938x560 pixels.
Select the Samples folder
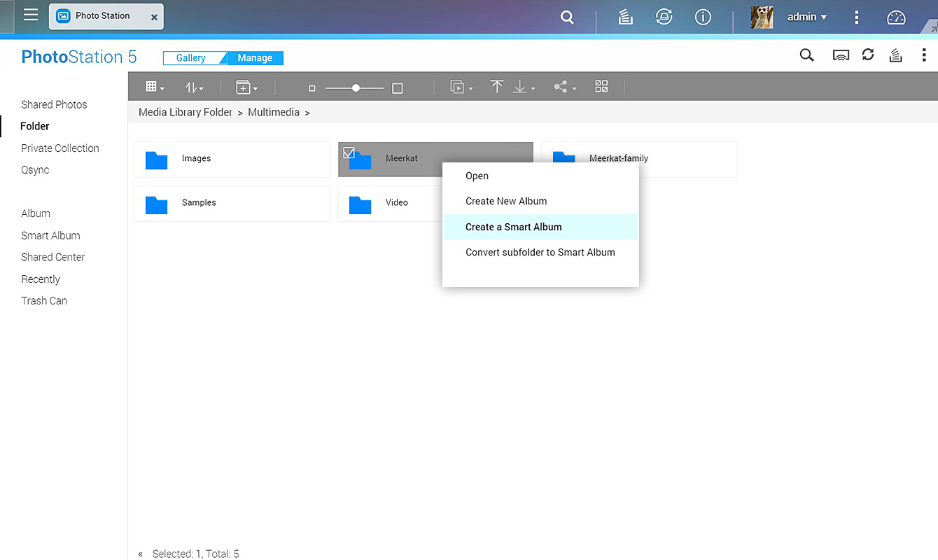tap(232, 204)
